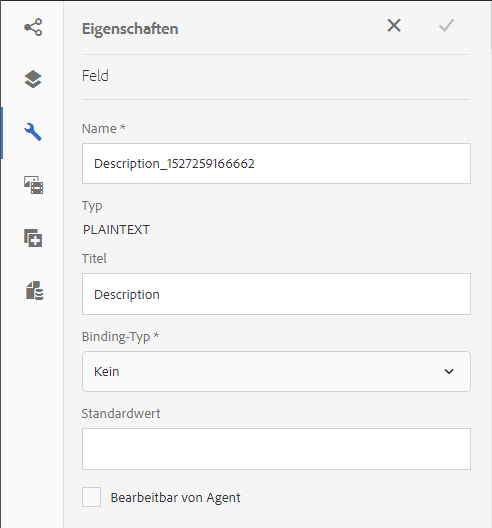Click the Titel field label
Image resolution: width=492 pixels, height=528 pixels.
pyautogui.click(x=94, y=259)
